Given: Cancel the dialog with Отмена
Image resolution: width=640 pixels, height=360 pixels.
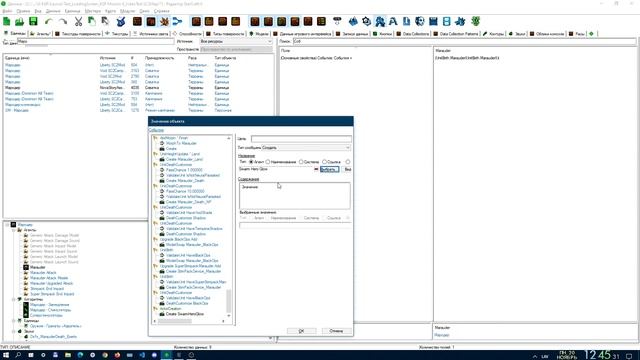Looking at the screenshot, I should click(x=336, y=331).
